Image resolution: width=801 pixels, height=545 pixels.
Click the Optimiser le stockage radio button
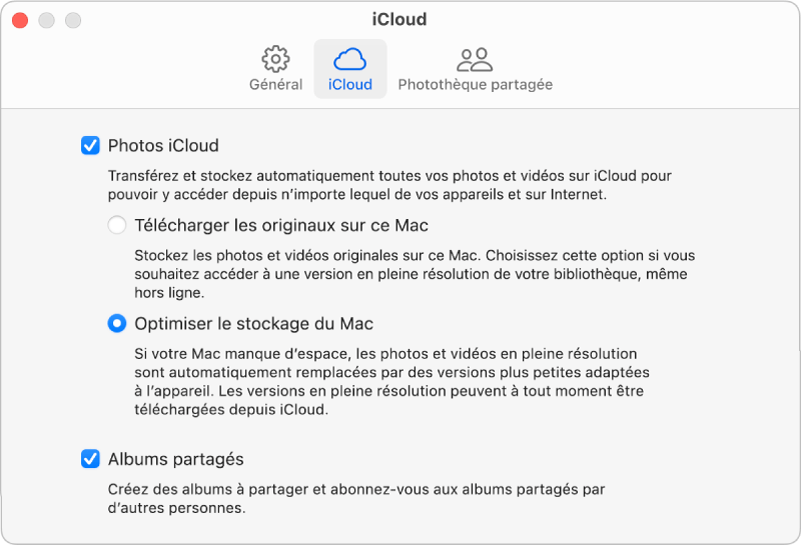pos(117,324)
